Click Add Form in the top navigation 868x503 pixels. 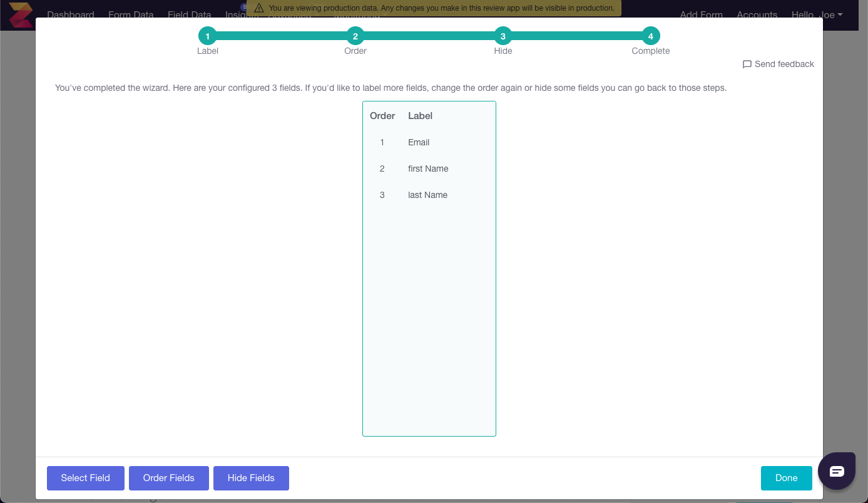tap(702, 14)
